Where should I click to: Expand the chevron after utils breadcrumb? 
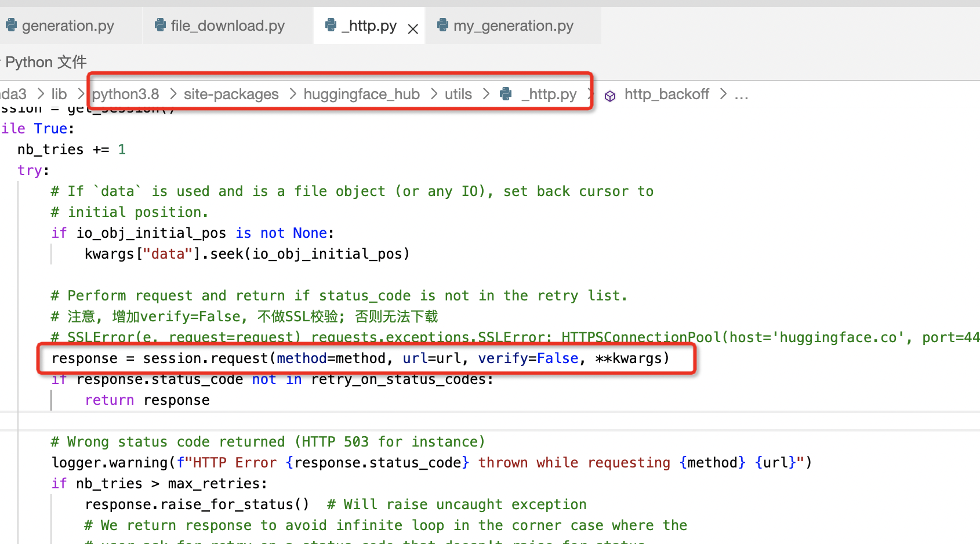click(x=485, y=94)
